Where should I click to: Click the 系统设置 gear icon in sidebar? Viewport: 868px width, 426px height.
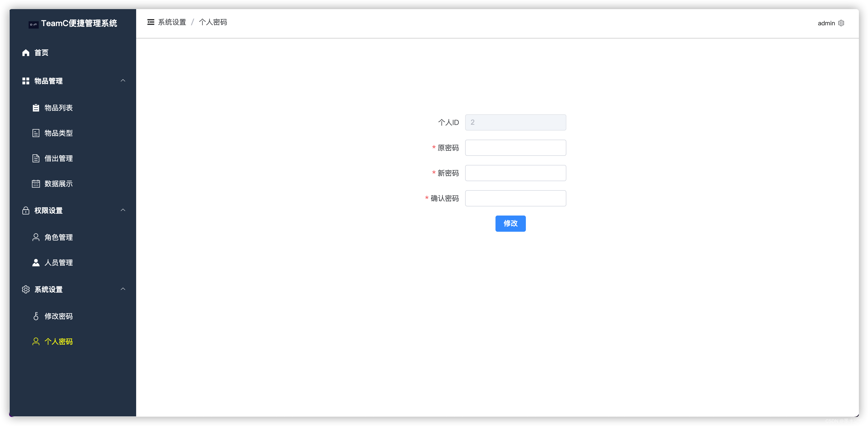click(x=26, y=290)
